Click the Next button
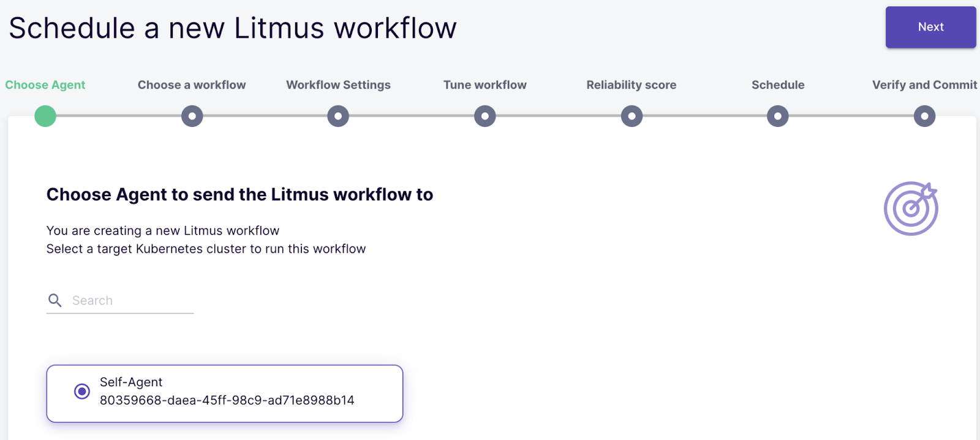 (930, 27)
